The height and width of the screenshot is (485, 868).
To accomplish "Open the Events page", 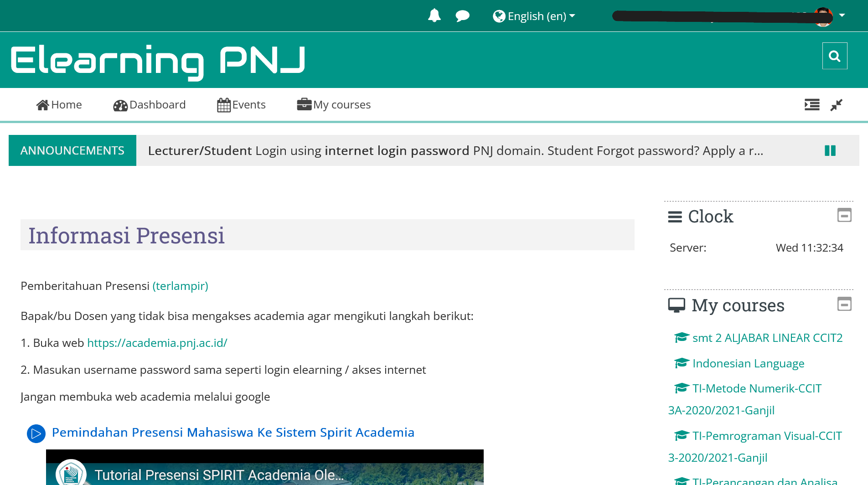I will (249, 104).
